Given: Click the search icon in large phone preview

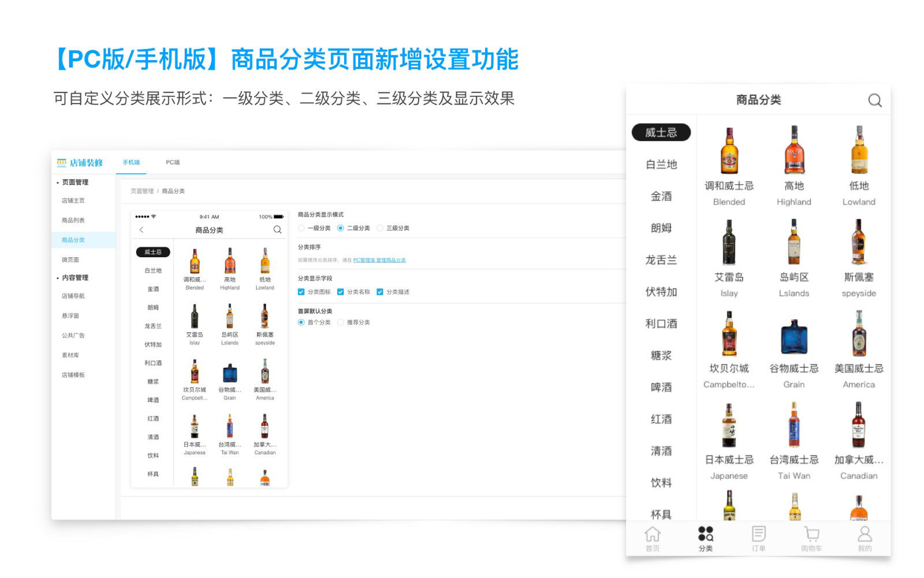Looking at the screenshot, I should click(874, 101).
